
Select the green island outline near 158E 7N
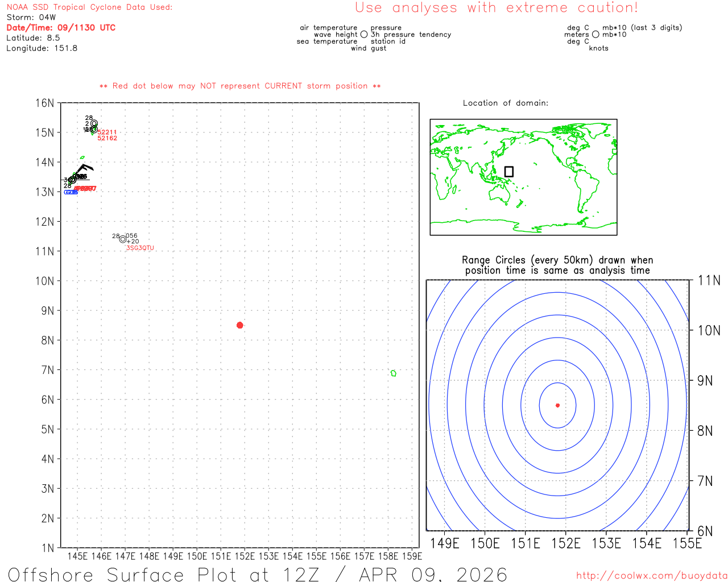[393, 373]
